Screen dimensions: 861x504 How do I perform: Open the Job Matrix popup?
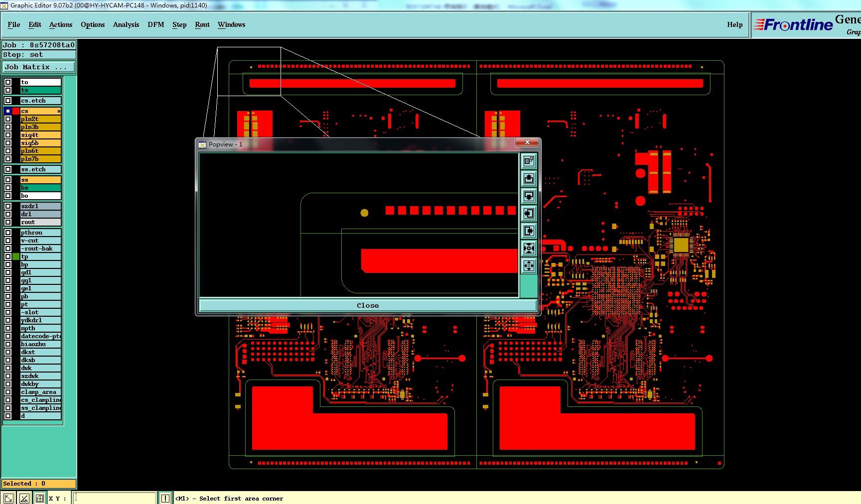39,67
